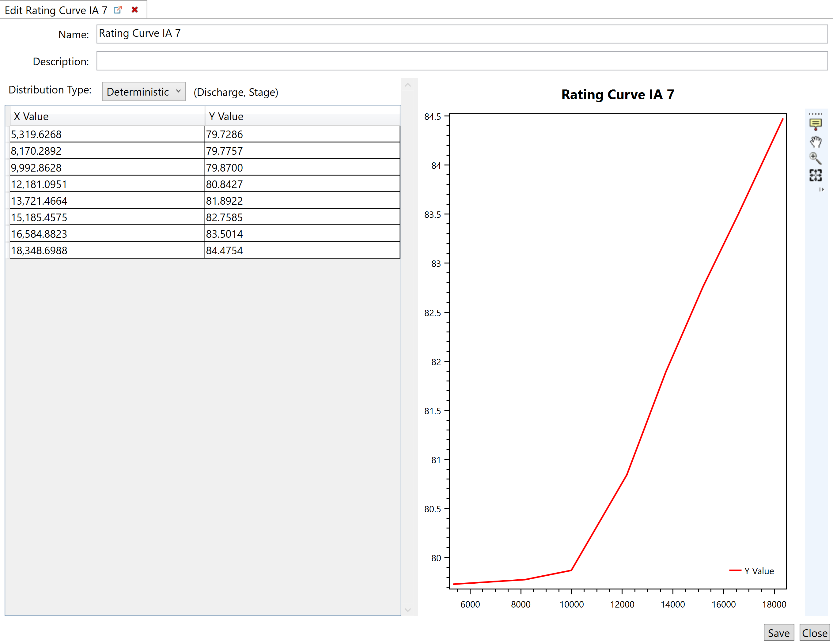Select the Y cell 79.7757
Screen dimensions: 833x644
tap(302, 151)
